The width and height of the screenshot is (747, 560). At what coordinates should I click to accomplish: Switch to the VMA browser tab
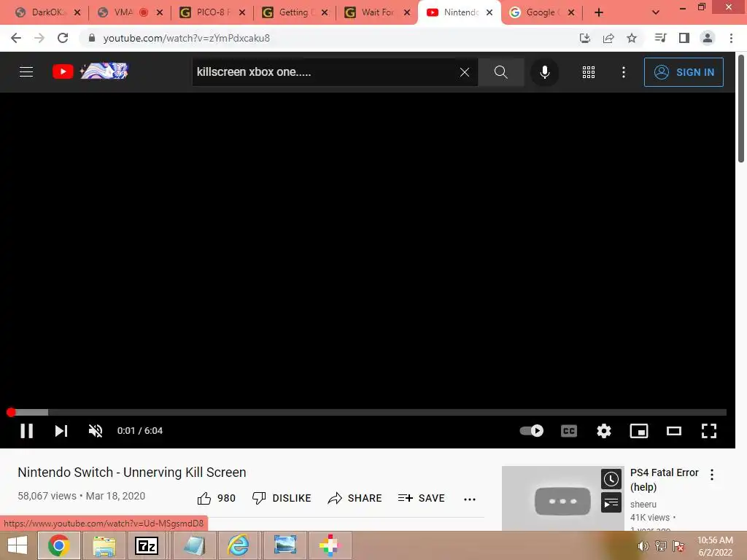pyautogui.click(x=124, y=12)
